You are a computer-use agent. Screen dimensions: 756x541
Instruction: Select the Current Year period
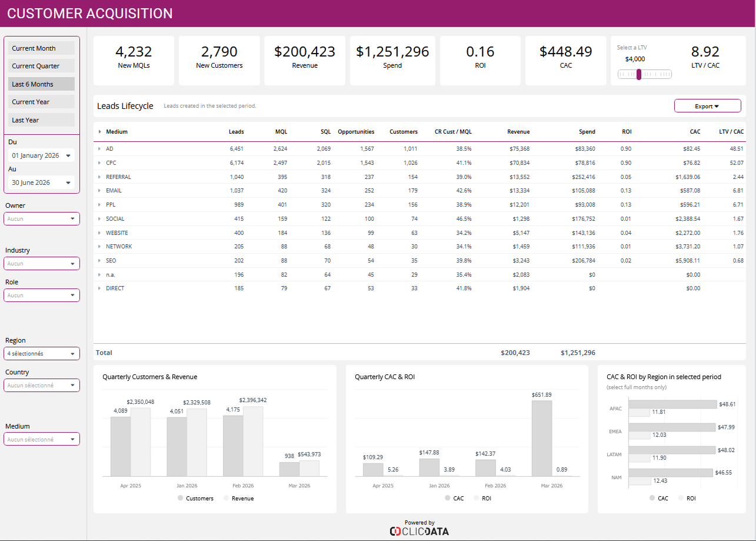click(41, 102)
